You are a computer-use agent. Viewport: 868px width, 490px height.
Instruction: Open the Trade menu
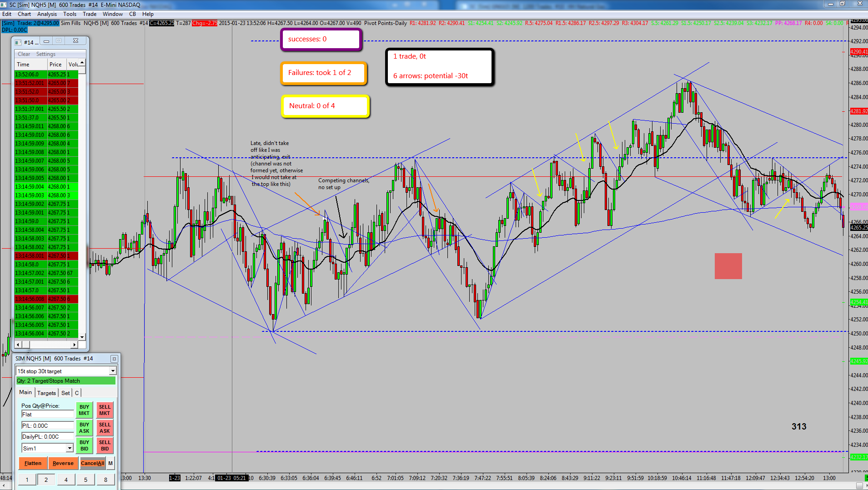90,14
